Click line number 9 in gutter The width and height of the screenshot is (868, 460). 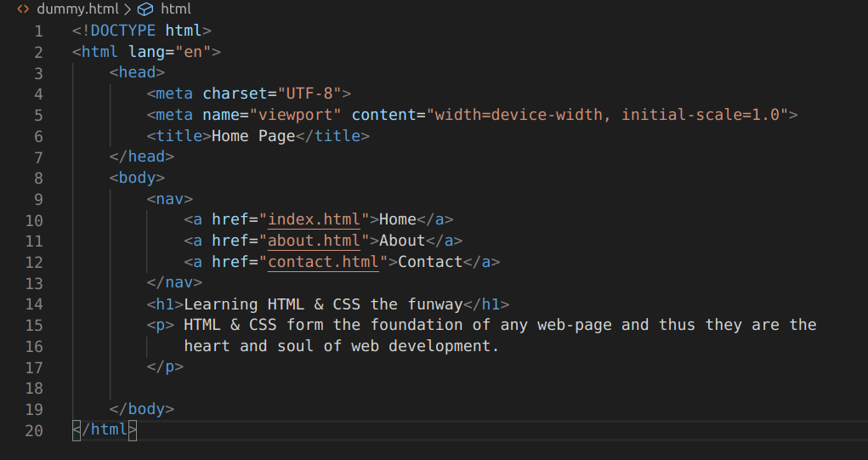[38, 199]
